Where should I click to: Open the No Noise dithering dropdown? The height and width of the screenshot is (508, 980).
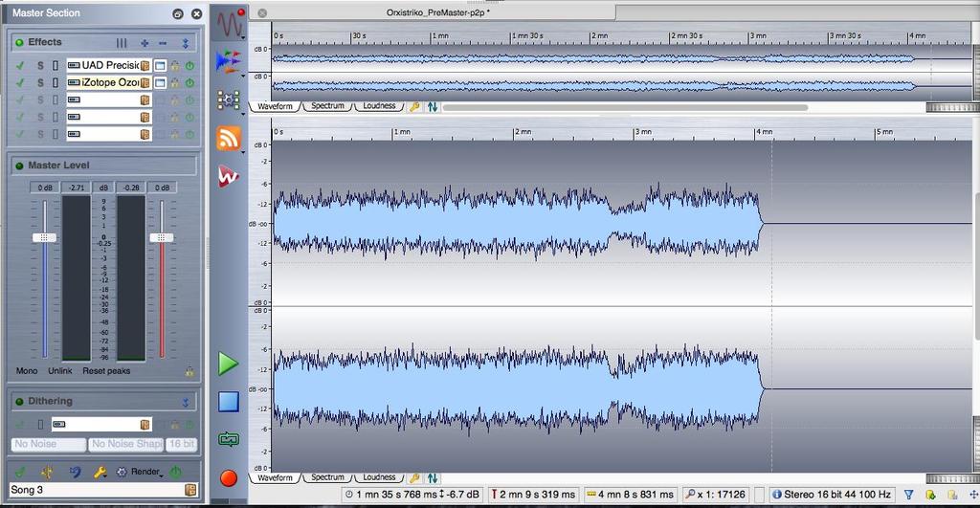click(x=49, y=444)
